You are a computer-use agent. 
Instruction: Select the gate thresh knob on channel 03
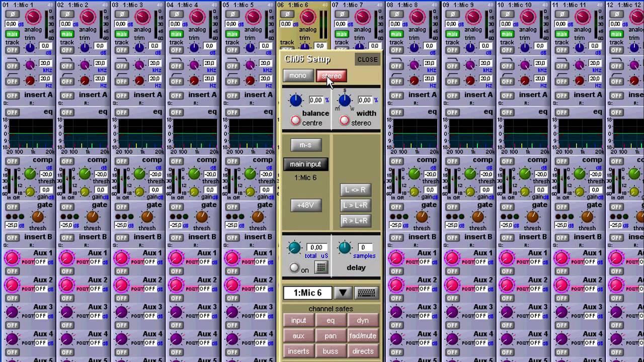click(147, 217)
